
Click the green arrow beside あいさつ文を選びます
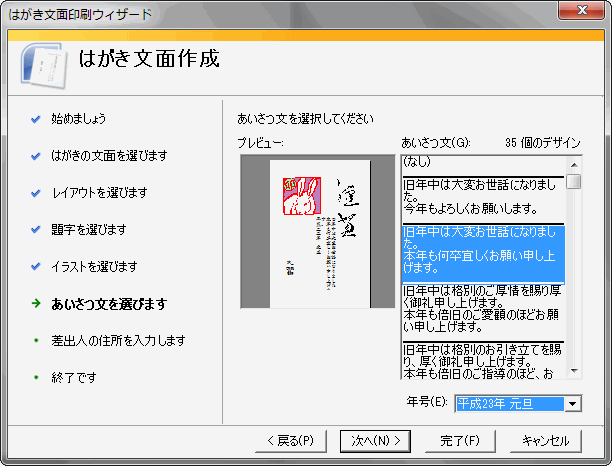(x=36, y=304)
